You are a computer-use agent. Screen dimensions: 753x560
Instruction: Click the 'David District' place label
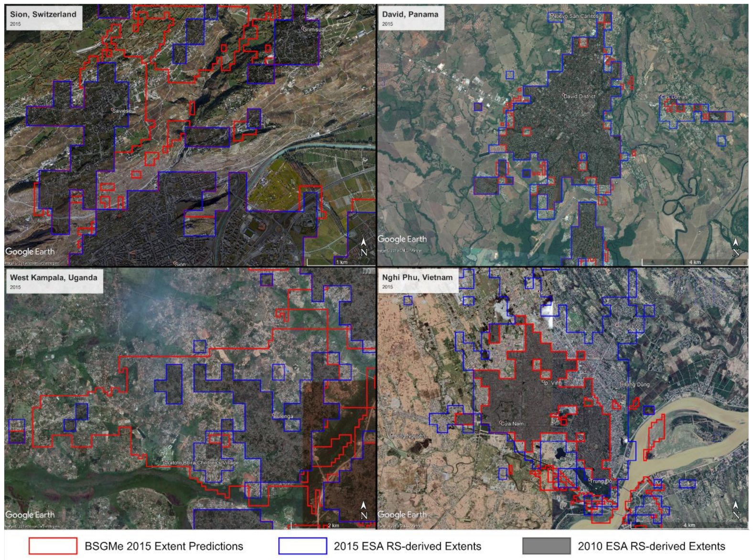[x=580, y=96]
